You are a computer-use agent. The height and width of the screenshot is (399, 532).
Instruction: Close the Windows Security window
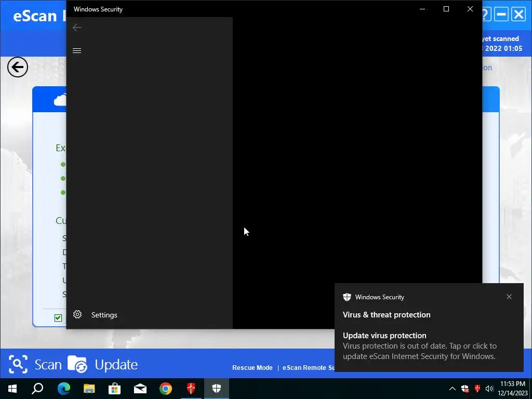(470, 9)
